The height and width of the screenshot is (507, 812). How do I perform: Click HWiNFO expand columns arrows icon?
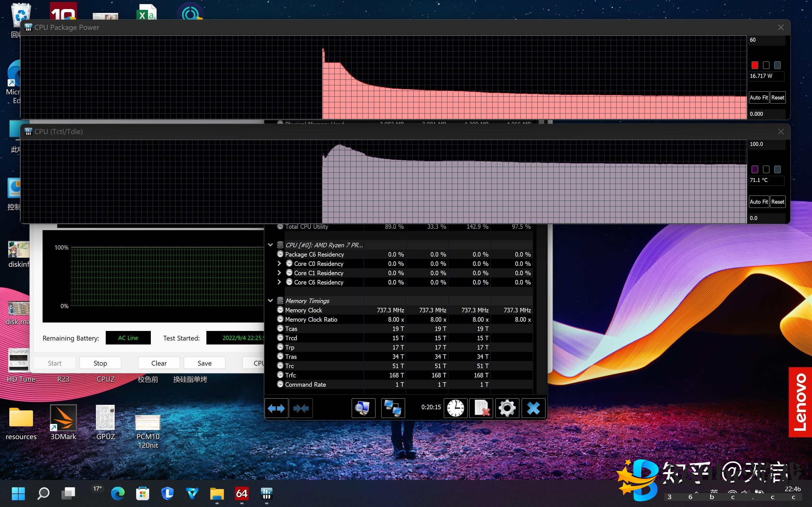point(276,408)
